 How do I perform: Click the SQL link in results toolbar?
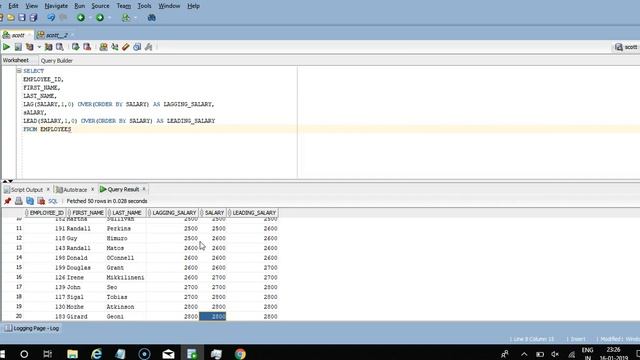tap(53, 201)
